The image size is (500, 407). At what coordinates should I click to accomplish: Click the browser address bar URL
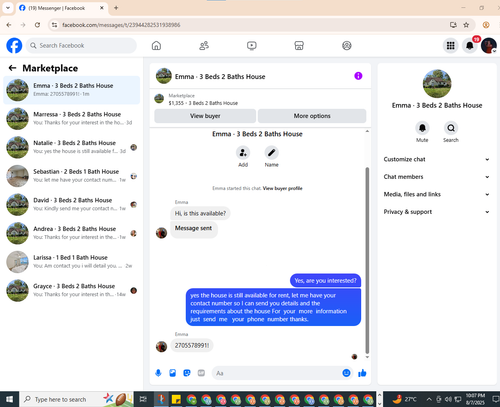click(121, 25)
